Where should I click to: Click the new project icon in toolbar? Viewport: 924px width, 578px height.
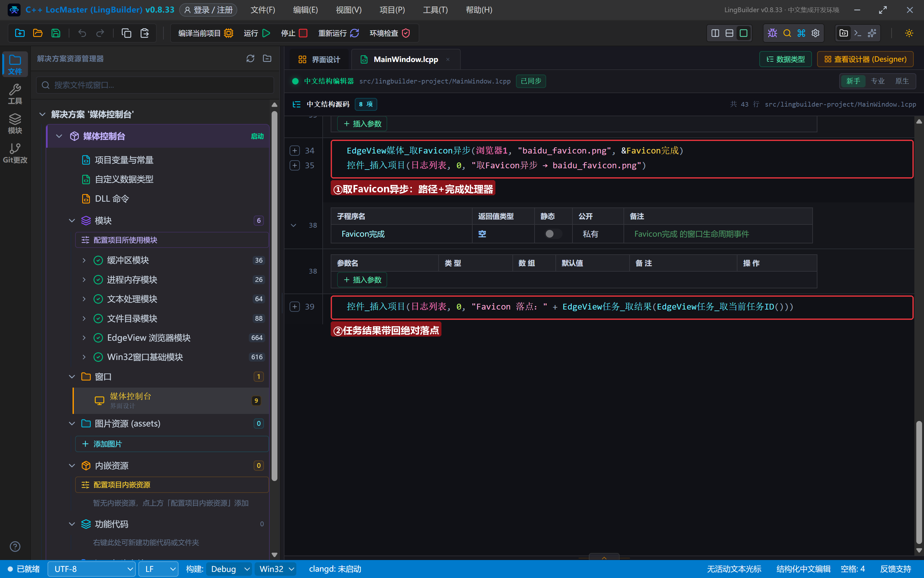[x=20, y=33]
